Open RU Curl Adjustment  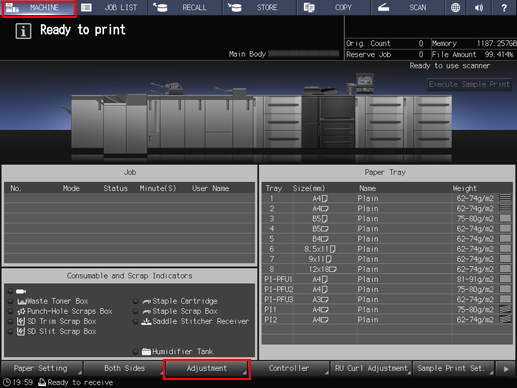(371, 368)
